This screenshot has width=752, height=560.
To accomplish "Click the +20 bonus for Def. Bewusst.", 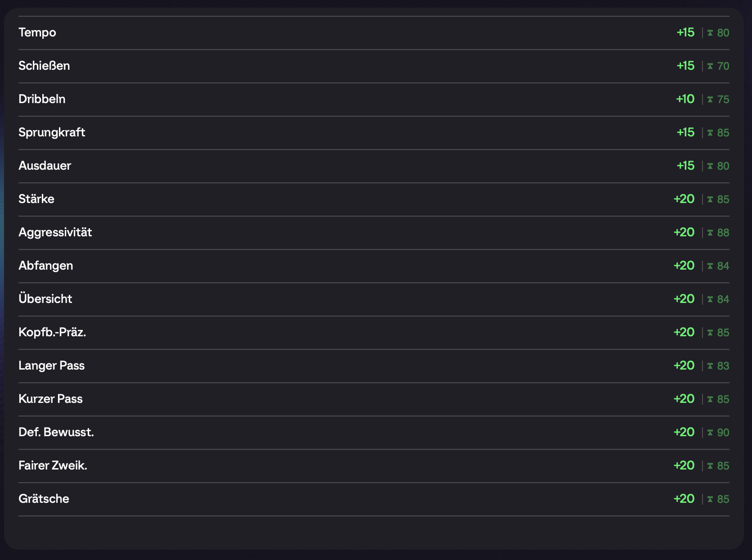I will [684, 432].
